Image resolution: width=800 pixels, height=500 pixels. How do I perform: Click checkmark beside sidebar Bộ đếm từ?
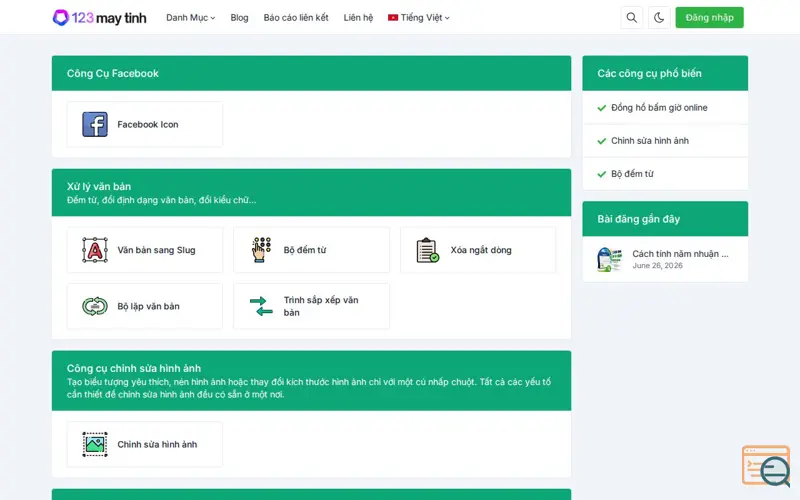point(602,174)
